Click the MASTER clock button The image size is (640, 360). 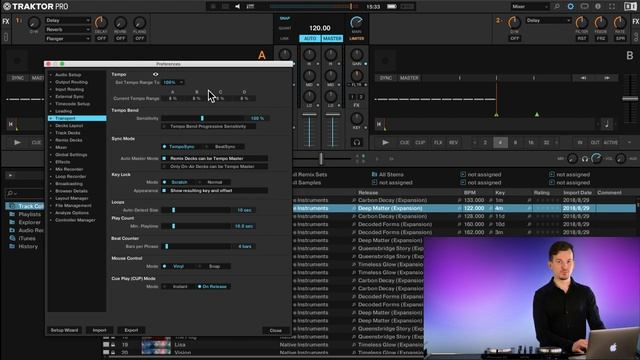coord(332,38)
